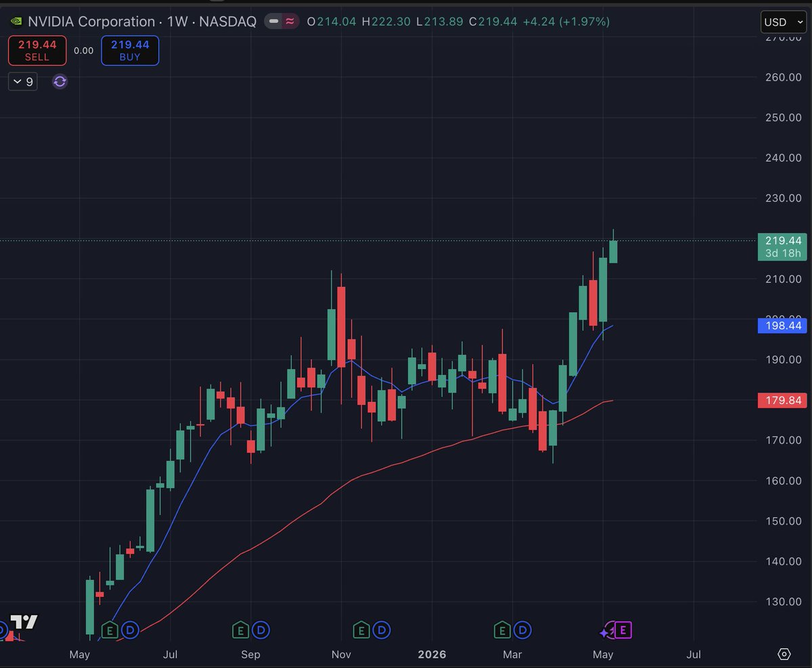812x668 pixels.
Task: Click the low value L213.89
Action: coord(440,22)
